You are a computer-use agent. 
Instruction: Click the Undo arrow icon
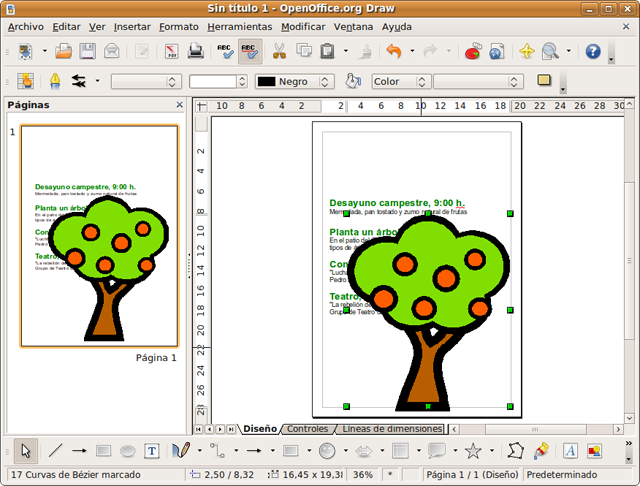pos(393,50)
